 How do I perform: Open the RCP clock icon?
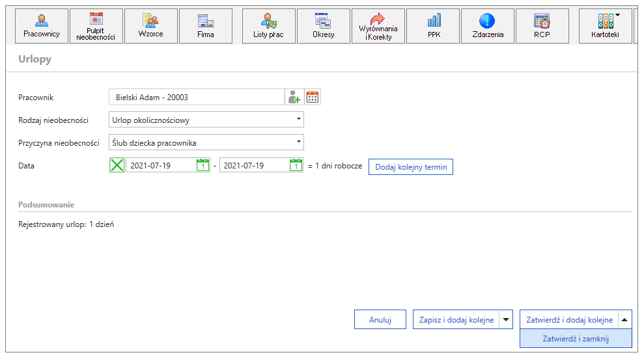pos(542,26)
